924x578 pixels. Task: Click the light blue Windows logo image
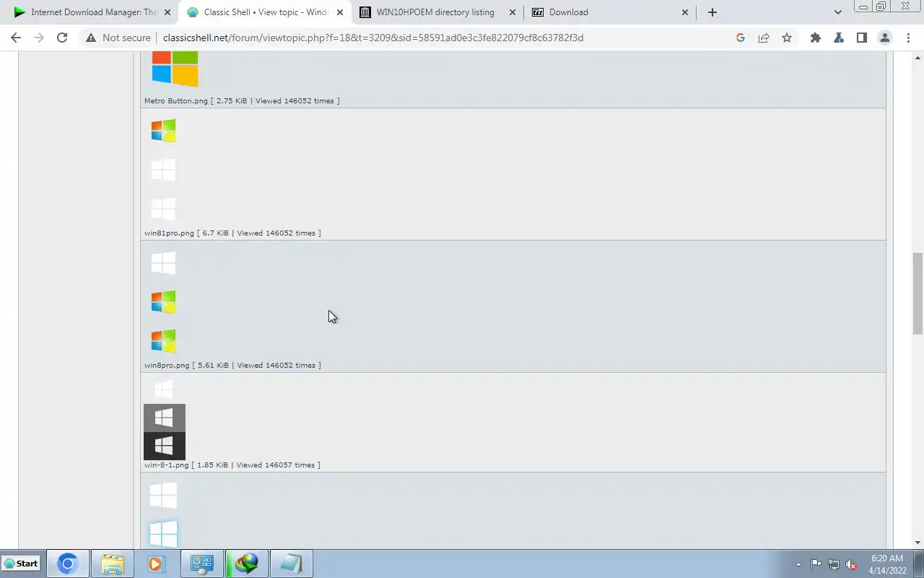click(164, 535)
